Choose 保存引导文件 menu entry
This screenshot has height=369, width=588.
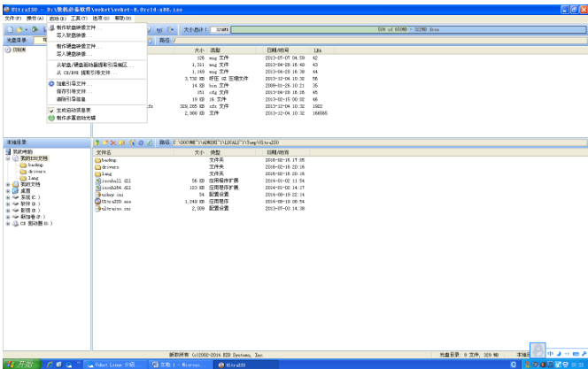tap(97, 91)
